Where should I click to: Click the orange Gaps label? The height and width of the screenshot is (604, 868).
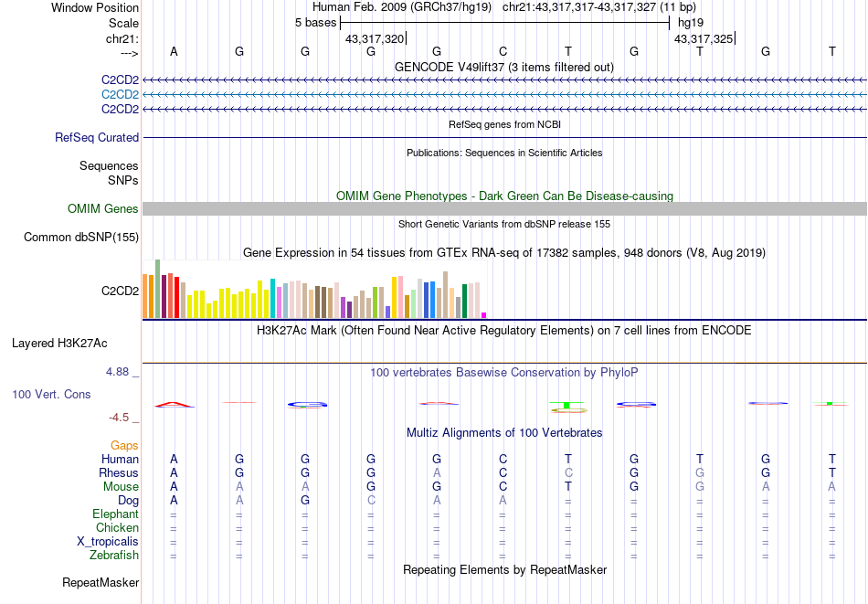tap(124, 446)
